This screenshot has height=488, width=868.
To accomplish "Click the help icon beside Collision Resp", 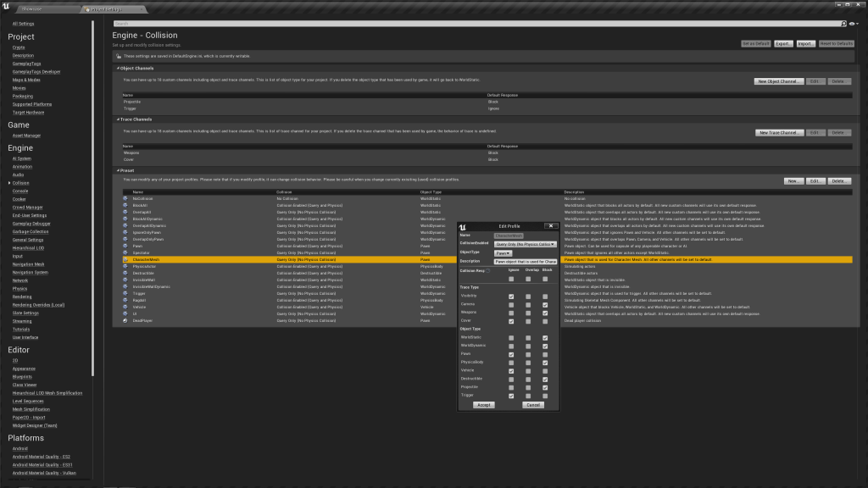I will tap(488, 270).
